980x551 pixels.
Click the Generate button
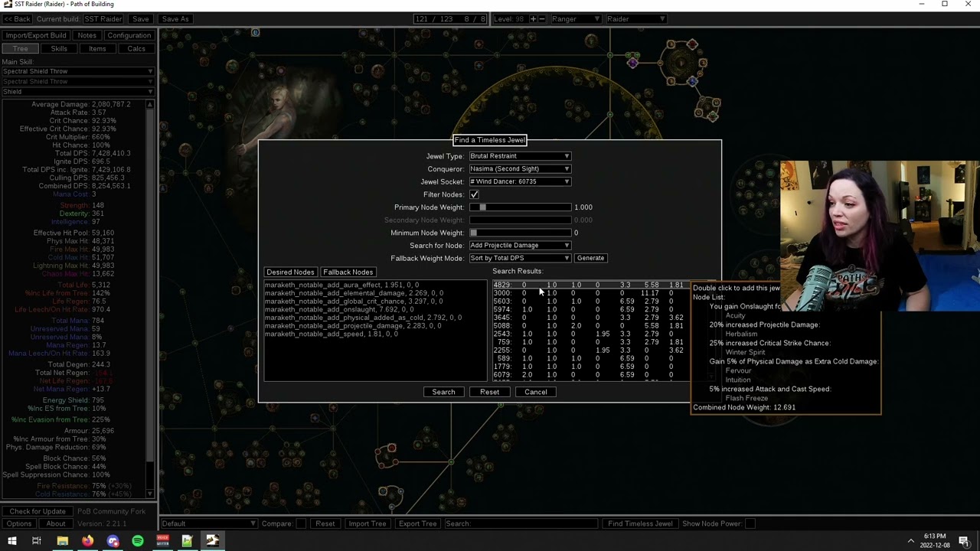[590, 258]
